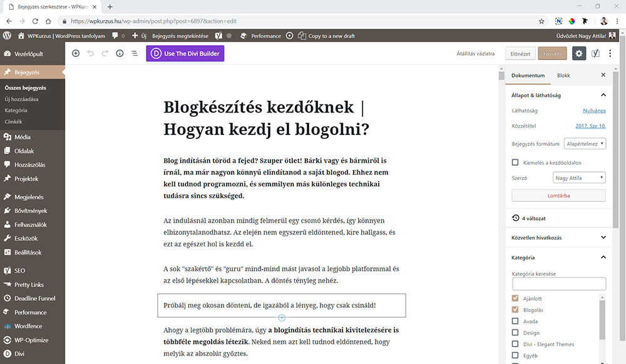Switch to the Blokk tab
The width and height of the screenshot is (626, 364).
click(563, 74)
